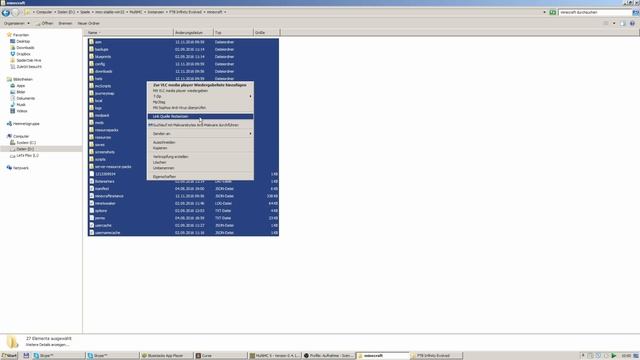Click the folder icon of the saves row
This screenshot has height=360, width=640.
pyautogui.click(x=91, y=144)
